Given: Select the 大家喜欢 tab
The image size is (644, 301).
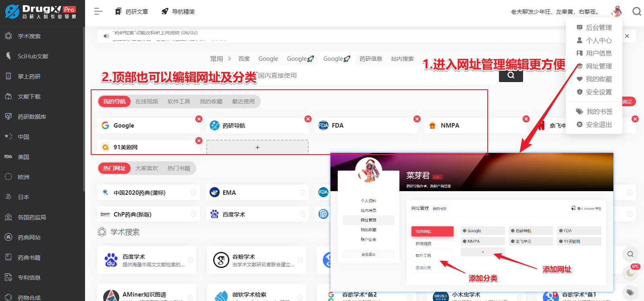Looking at the screenshot, I should pyautogui.click(x=147, y=168).
